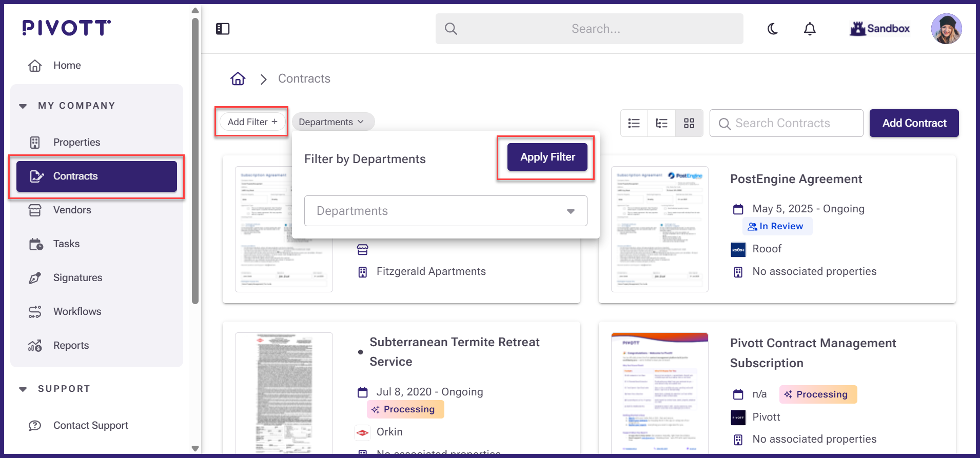Image resolution: width=980 pixels, height=458 pixels.
Task: Click Apply Filter button
Action: pos(547,157)
